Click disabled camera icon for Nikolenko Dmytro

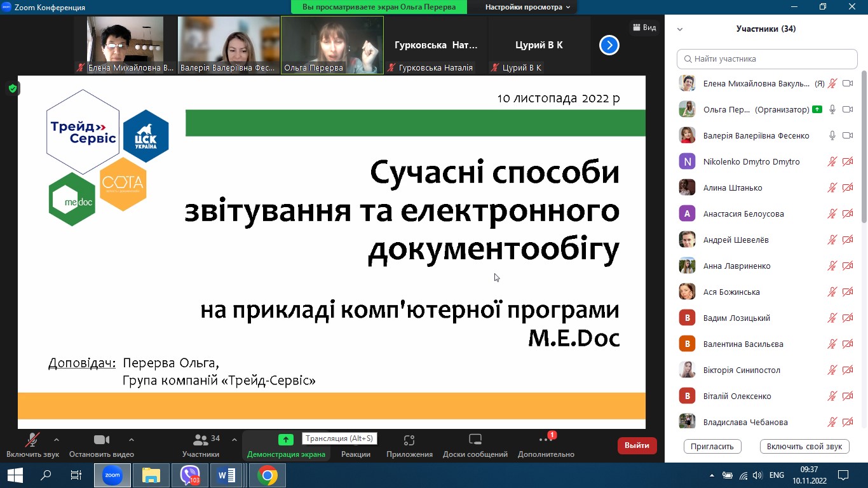point(848,161)
